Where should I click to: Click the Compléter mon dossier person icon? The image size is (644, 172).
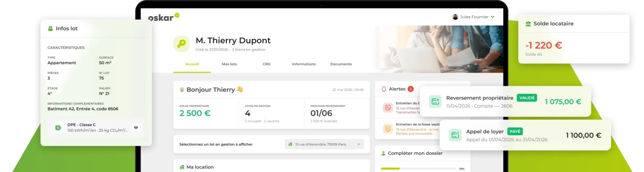coord(383,153)
